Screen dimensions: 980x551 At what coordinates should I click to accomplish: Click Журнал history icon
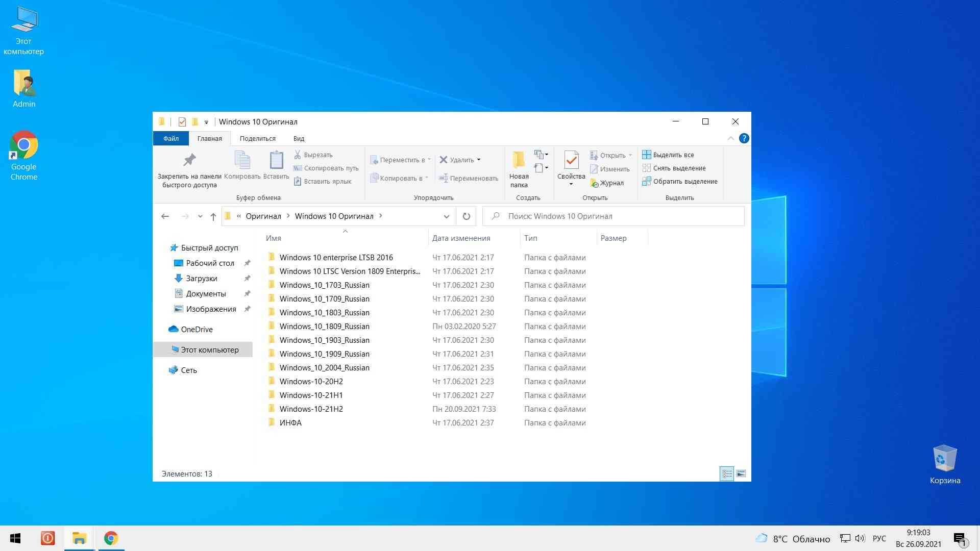[594, 183]
